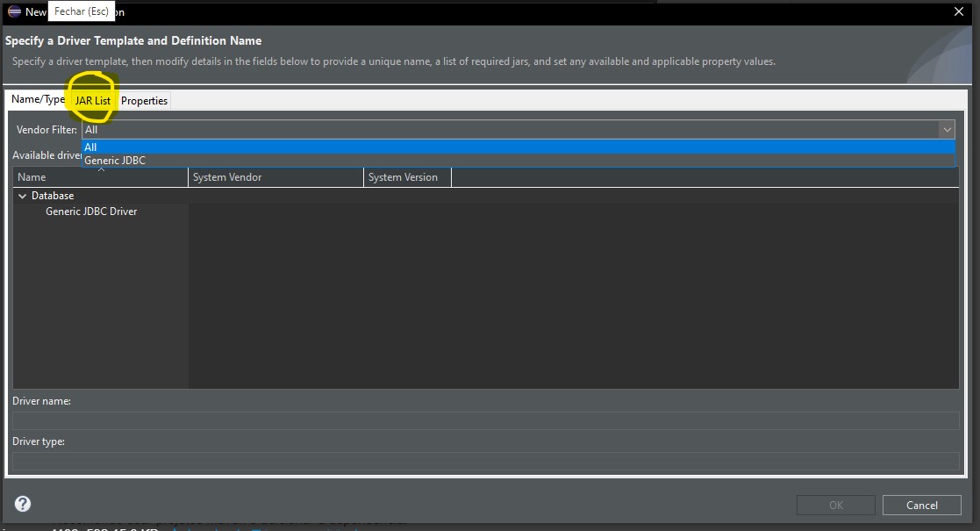Screen dimensions: 980x531
Task: Choose 'All' in Vendor Filter list
Action: point(519,147)
